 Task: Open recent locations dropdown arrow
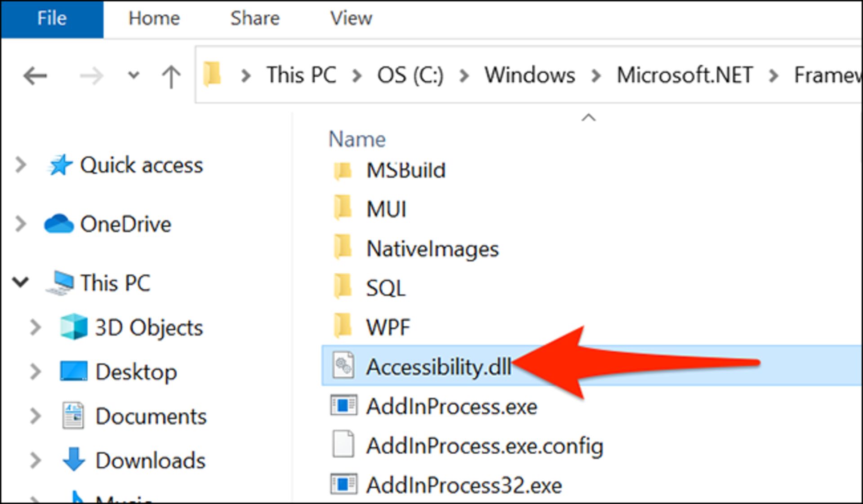[133, 75]
